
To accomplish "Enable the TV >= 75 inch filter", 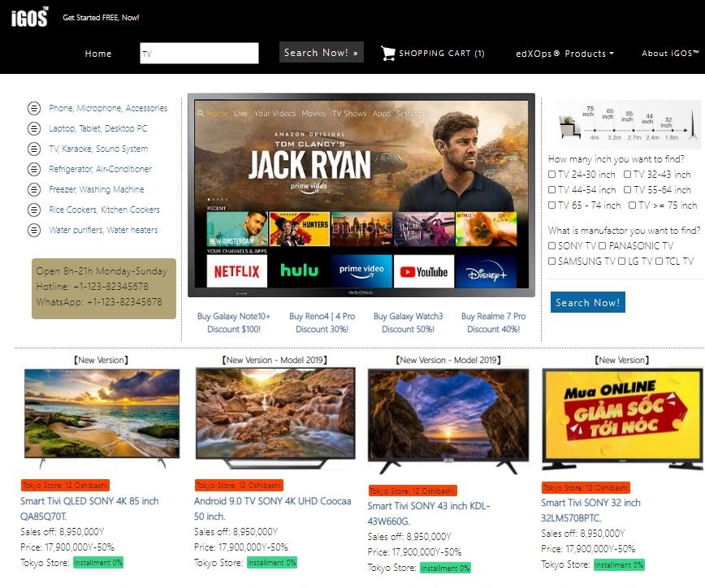I will pos(632,205).
